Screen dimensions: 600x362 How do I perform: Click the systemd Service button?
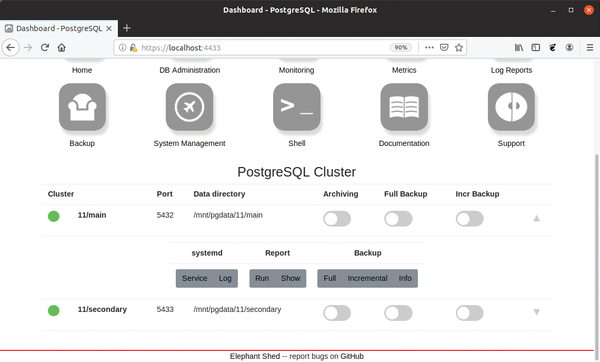(194, 278)
